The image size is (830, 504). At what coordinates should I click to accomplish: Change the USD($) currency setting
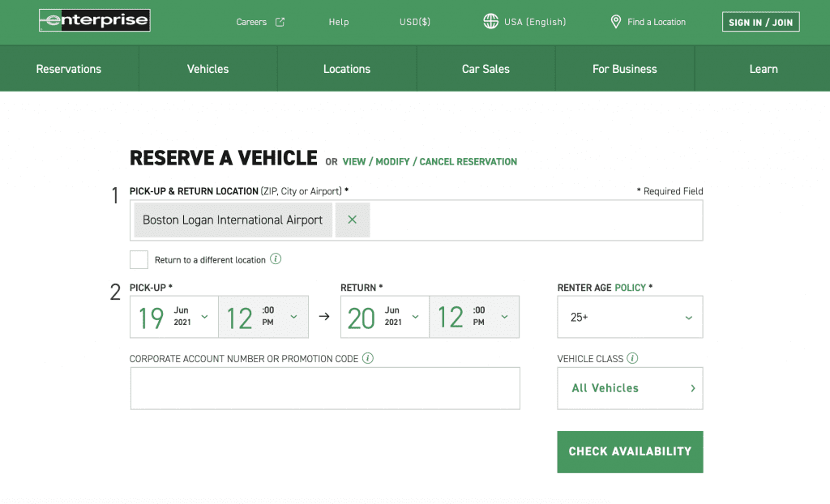[x=415, y=22]
